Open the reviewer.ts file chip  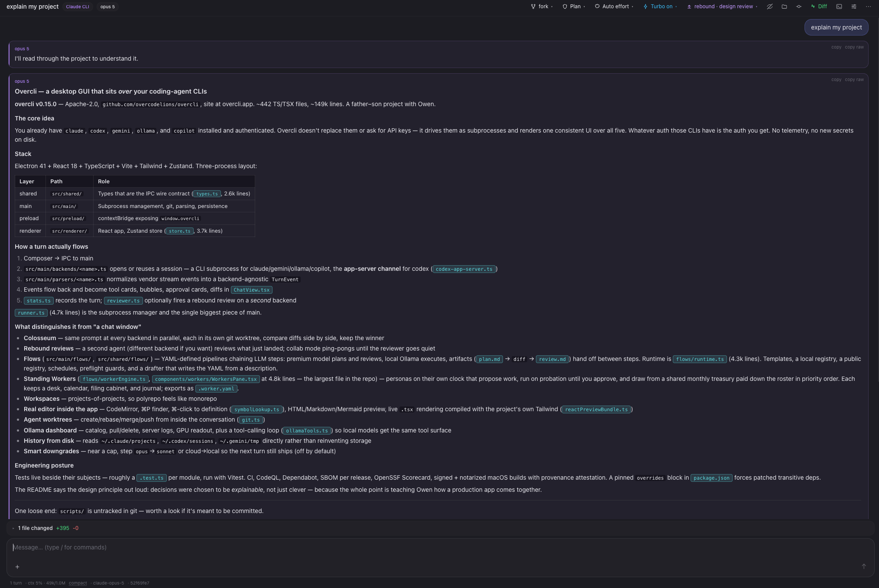[123, 301]
